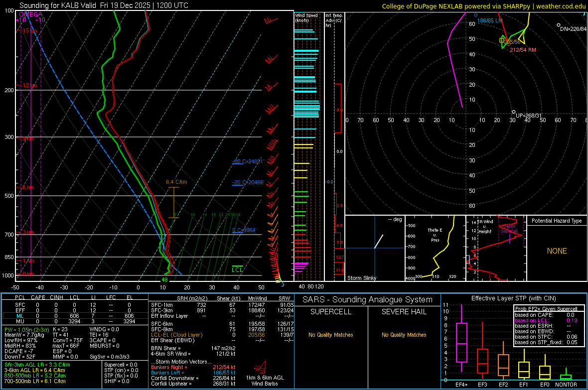Click No Quality Matches under SEVERE HAIL

(x=404, y=335)
